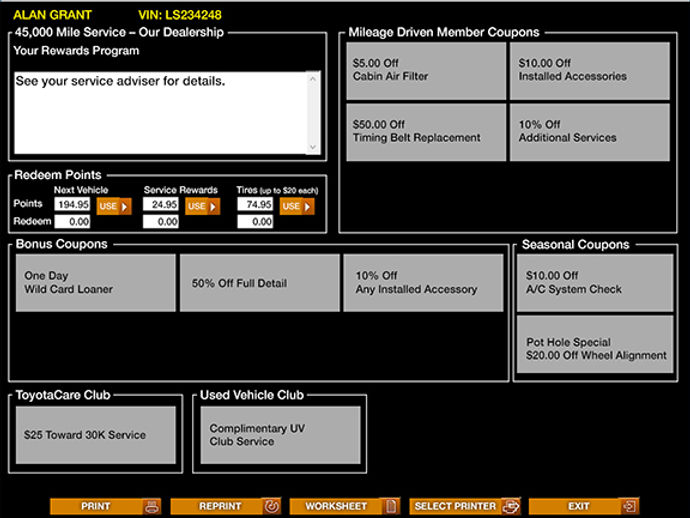Click the printer icon on the PRINT button
The height and width of the screenshot is (518, 690).
click(x=152, y=506)
